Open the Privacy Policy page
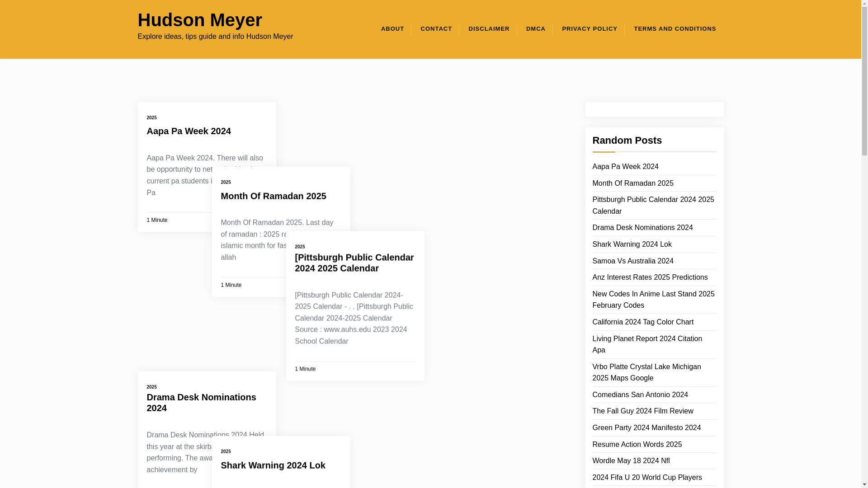Image resolution: width=868 pixels, height=488 pixels. (589, 29)
